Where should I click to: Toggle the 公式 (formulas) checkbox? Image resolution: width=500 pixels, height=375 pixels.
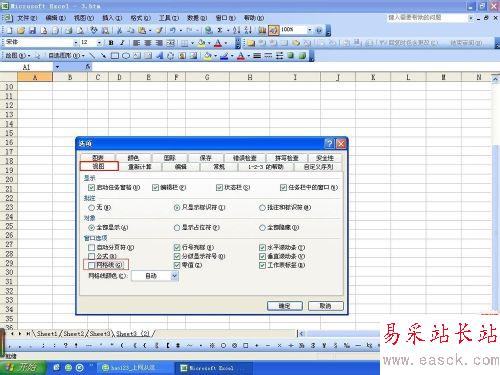click(x=91, y=256)
